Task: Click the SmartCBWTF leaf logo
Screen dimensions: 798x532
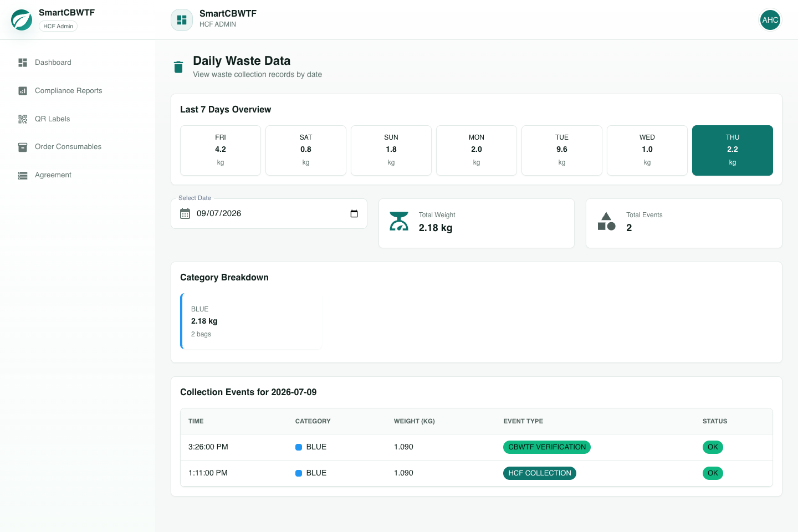Action: click(22, 20)
